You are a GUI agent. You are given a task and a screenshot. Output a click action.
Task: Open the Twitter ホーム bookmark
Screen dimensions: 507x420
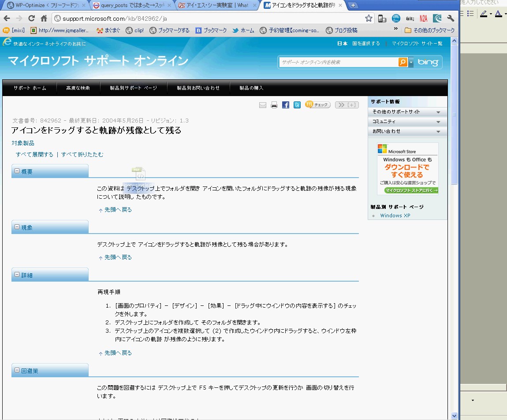[x=243, y=30]
